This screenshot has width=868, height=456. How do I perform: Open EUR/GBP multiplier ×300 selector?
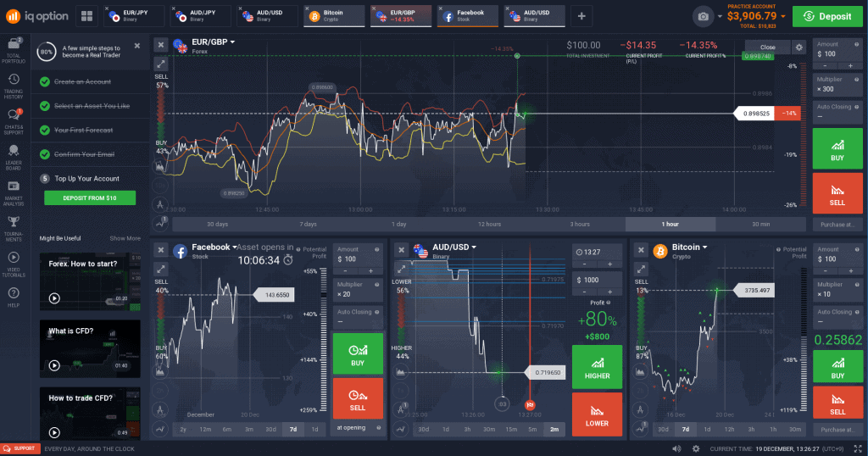(837, 86)
